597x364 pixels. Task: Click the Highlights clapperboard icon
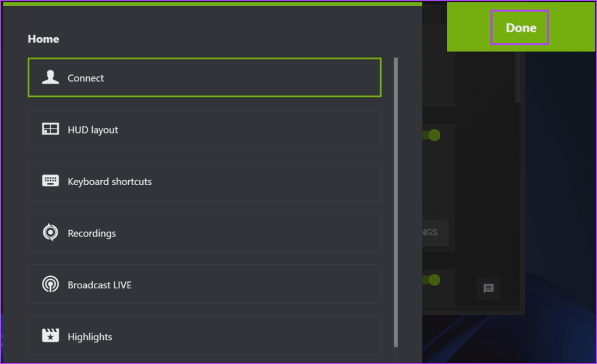coord(51,336)
